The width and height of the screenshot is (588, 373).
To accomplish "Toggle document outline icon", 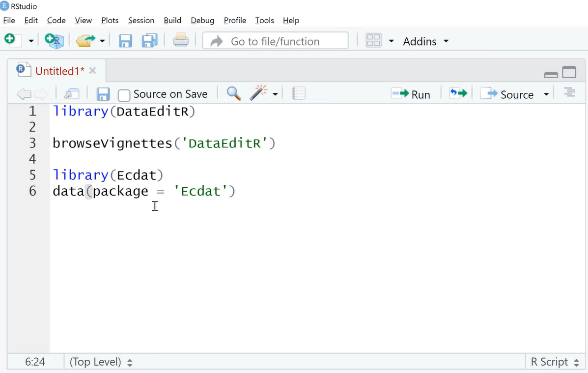I will point(569,92).
